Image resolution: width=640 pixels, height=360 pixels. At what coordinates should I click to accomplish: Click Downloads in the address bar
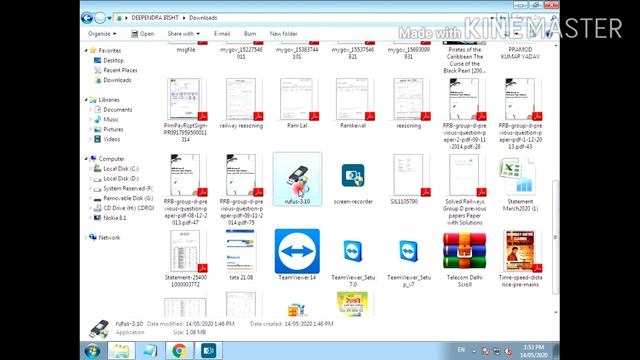pos(203,18)
